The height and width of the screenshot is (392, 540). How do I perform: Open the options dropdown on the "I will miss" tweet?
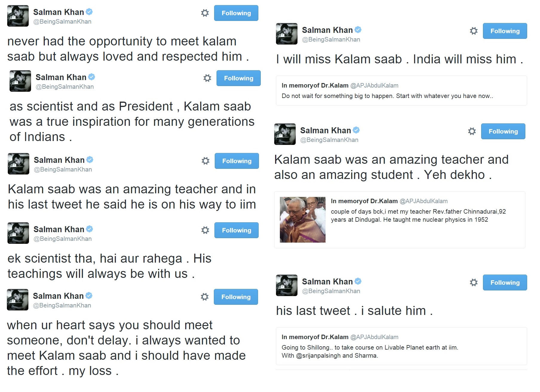coord(473,31)
